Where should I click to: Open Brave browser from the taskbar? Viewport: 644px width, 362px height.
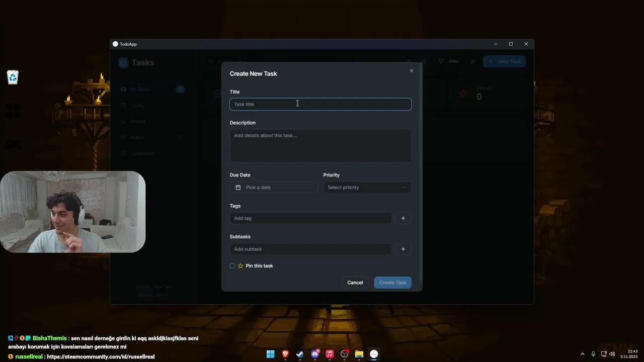(x=285, y=354)
